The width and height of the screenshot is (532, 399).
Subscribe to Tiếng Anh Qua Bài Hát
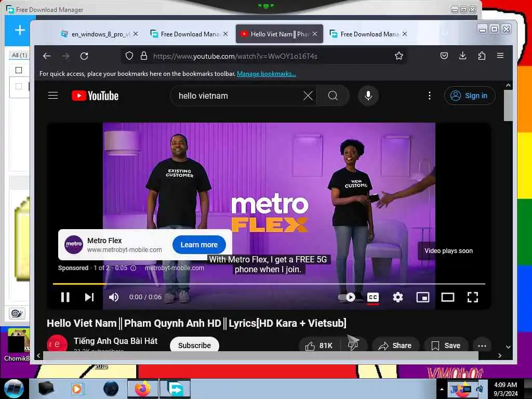[194, 345]
